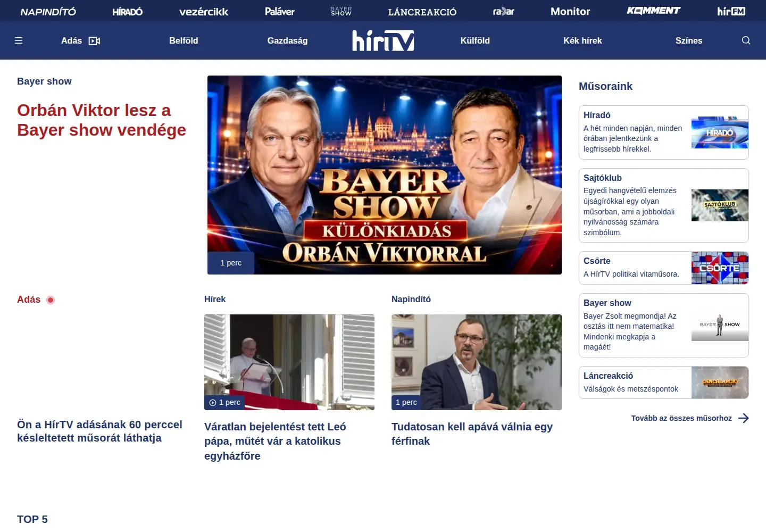Open Napindító in the top channel bar

tap(48, 11)
